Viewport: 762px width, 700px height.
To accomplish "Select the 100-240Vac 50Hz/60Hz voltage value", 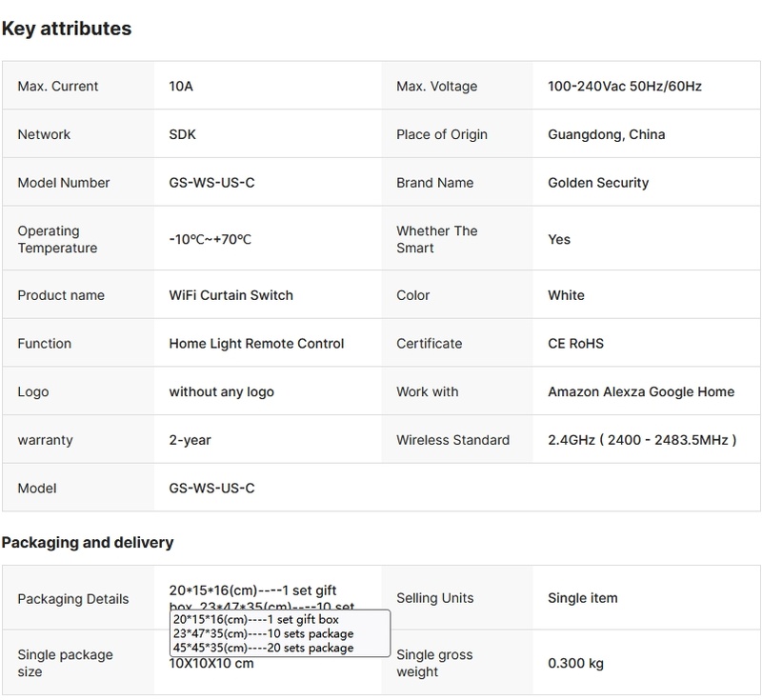I will (625, 86).
